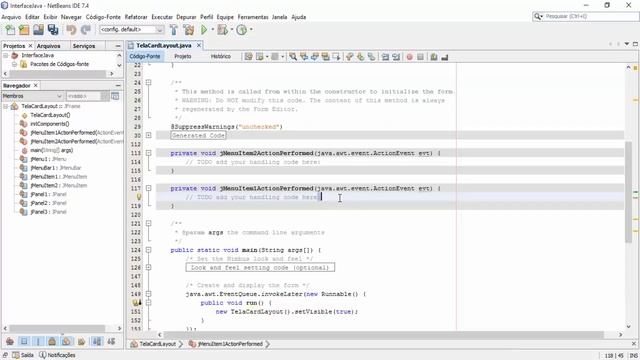Screen dimensions: 640x360
Task: Click the Profile Project clock icon
Action: (242, 30)
